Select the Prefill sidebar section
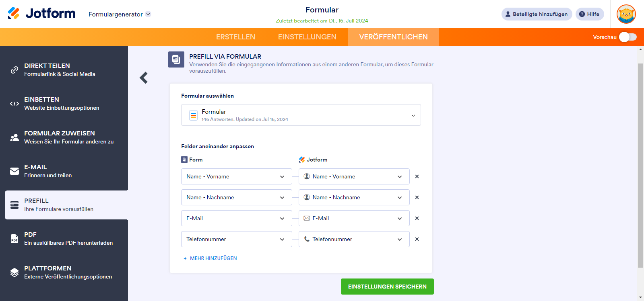Screen dimensions: 644x301 click(66, 205)
